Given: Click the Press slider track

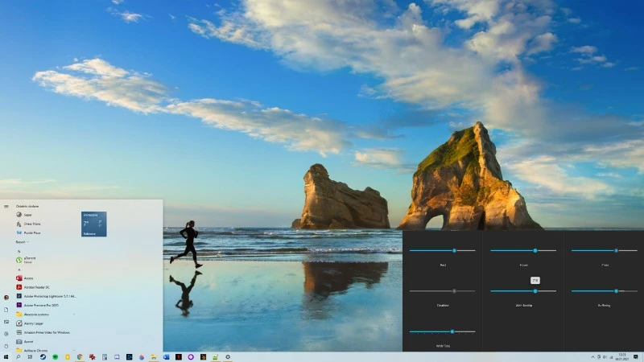Looking at the screenshot, I should pos(605,250).
